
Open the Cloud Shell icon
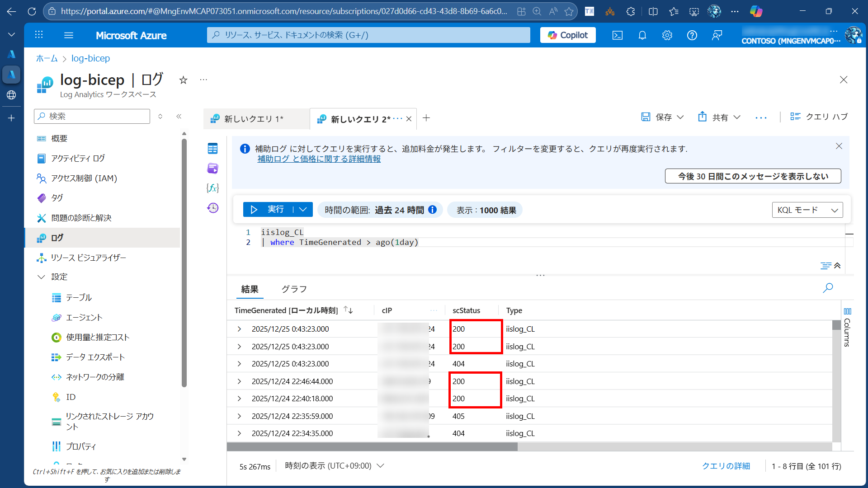(618, 35)
